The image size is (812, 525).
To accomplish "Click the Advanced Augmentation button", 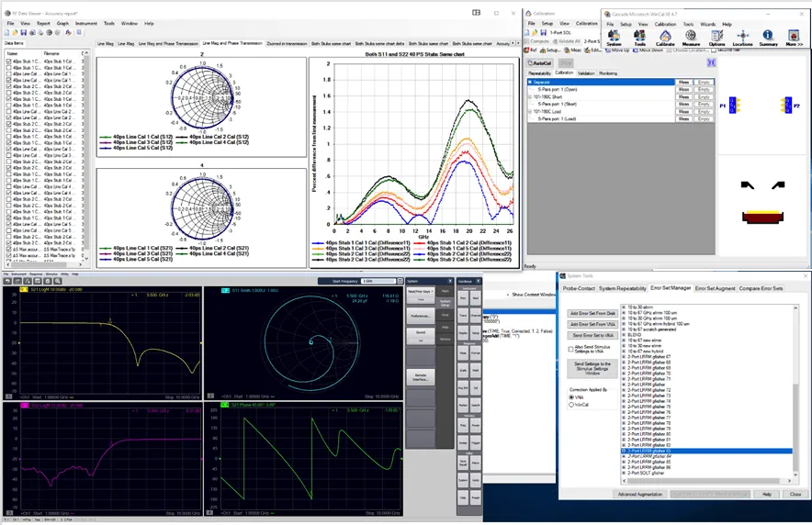I will pyautogui.click(x=639, y=494).
